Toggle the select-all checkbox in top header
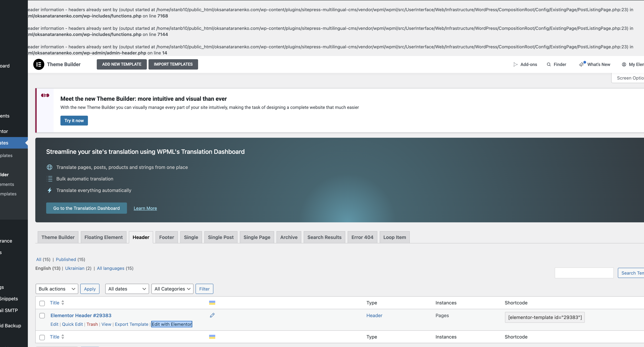The height and width of the screenshot is (347, 644). (42, 303)
